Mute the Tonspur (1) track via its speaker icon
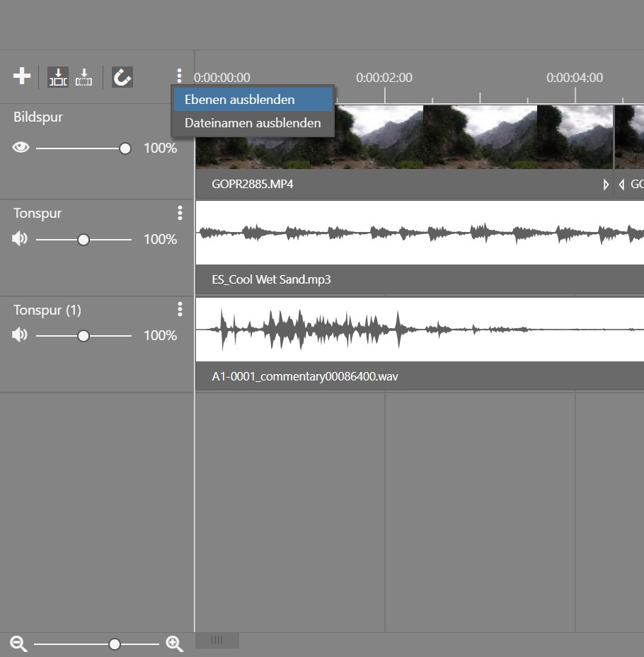Viewport: 644px width, 657px height. tap(20, 335)
